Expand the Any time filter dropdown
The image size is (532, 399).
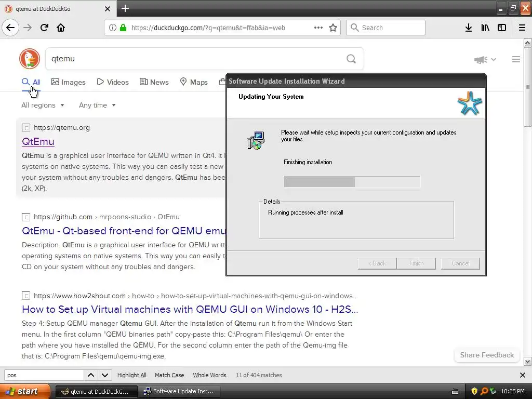point(97,105)
